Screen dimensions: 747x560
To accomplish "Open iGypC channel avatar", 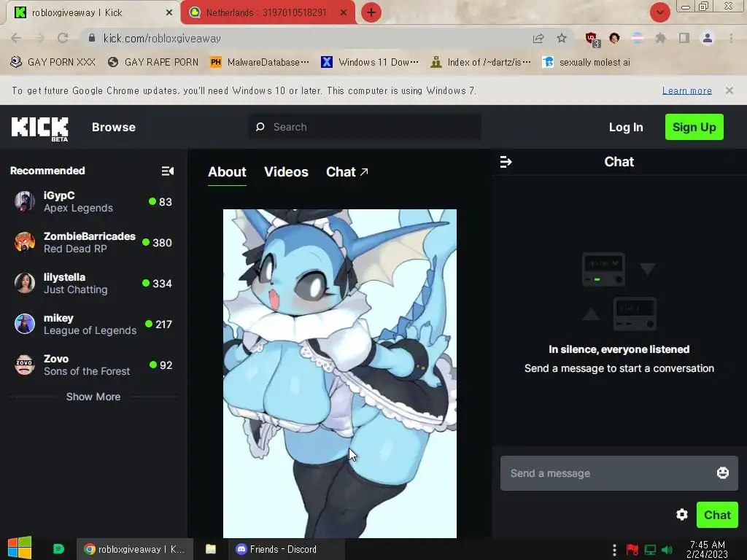I will click(x=25, y=201).
